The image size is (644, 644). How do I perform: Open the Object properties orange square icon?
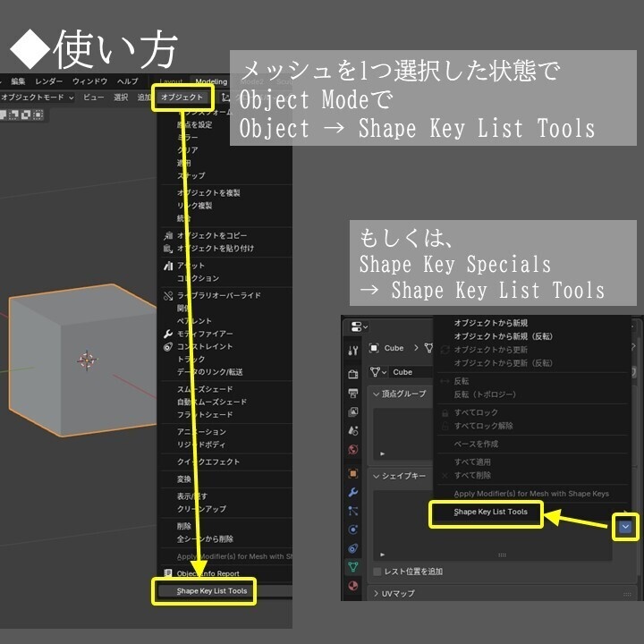[352, 473]
